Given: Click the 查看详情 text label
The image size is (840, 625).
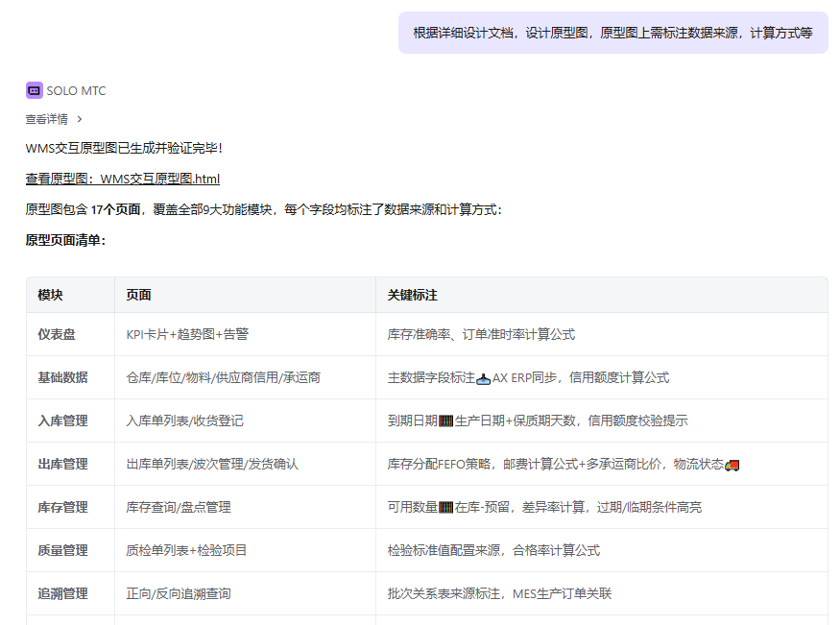Looking at the screenshot, I should (46, 119).
